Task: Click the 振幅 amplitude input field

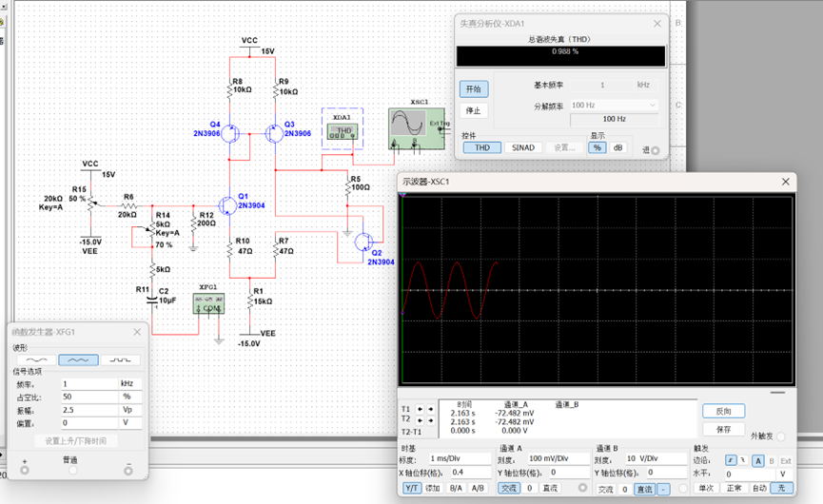Action: click(89, 410)
